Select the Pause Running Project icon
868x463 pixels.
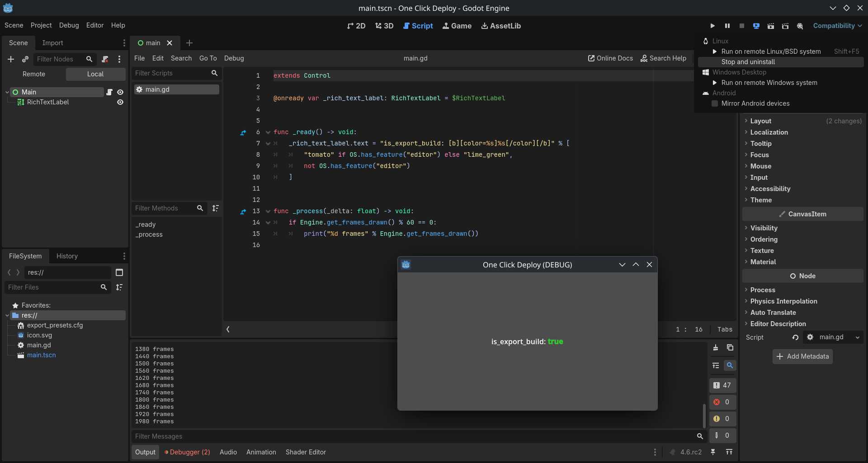(727, 26)
